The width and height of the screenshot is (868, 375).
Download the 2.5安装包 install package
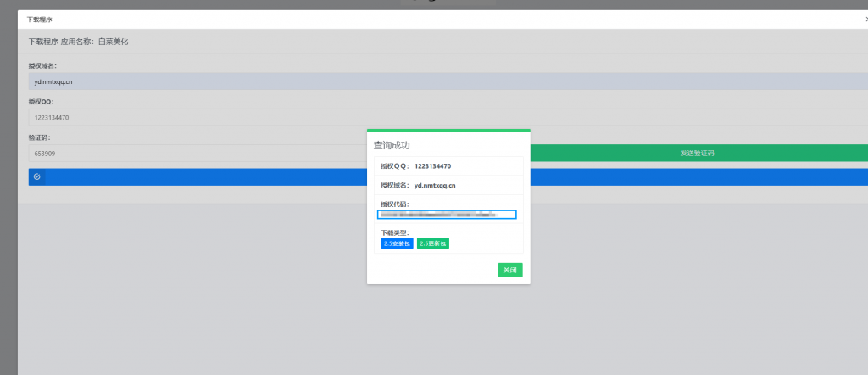click(397, 243)
